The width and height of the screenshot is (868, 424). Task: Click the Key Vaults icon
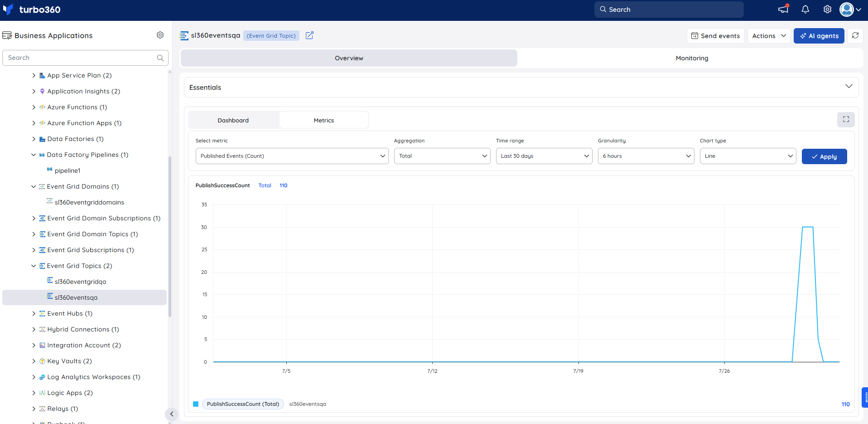(42, 361)
